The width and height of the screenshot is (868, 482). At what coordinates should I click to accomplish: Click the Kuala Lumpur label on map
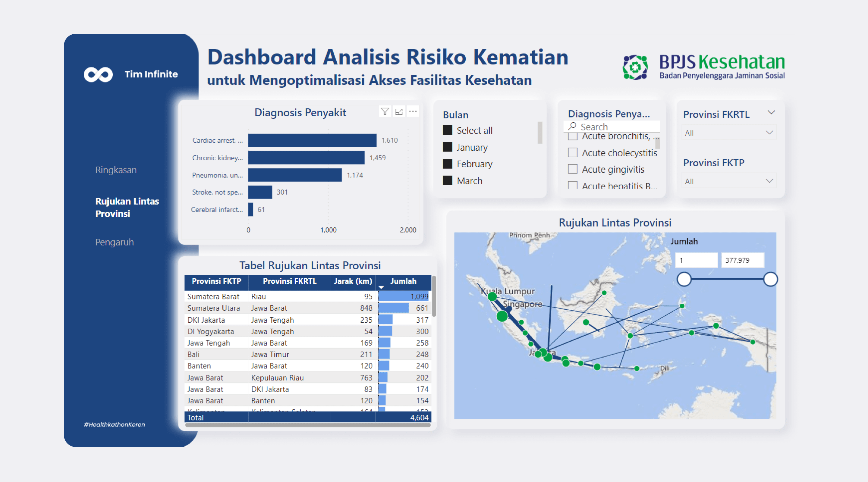coord(508,291)
